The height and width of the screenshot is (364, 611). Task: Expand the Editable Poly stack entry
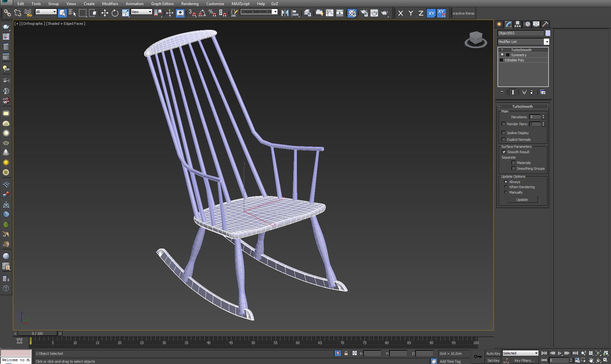[501, 60]
